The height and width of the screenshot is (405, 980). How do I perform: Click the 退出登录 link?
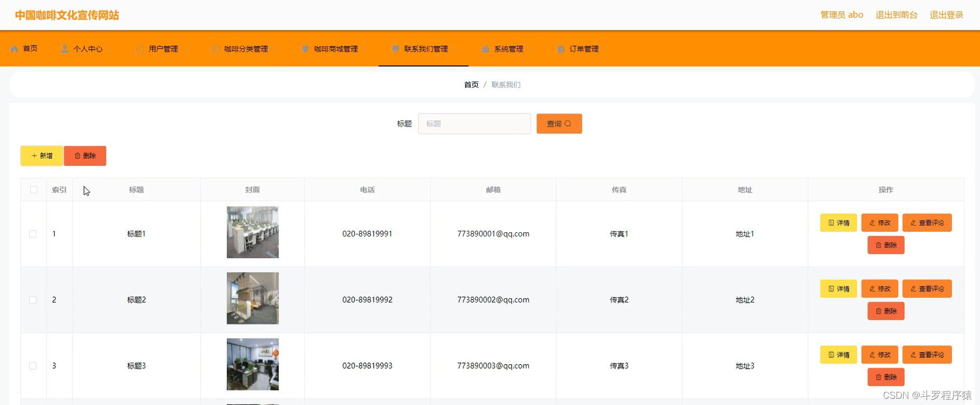pyautogui.click(x=946, y=15)
